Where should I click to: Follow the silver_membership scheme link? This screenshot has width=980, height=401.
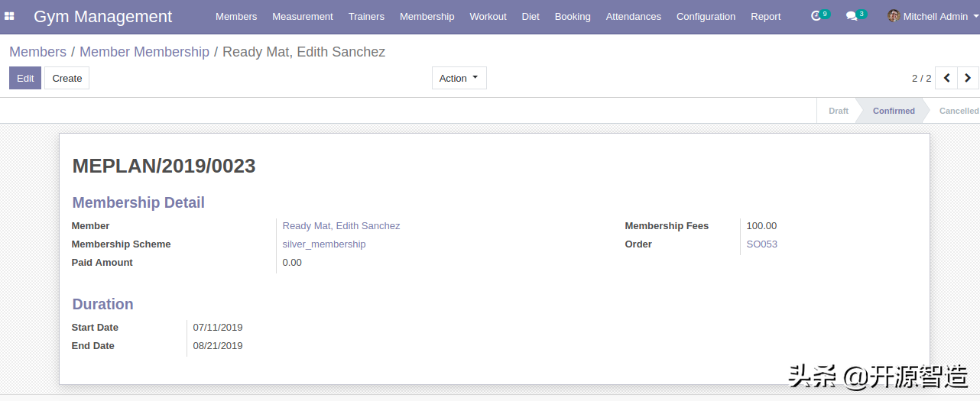pyautogui.click(x=324, y=244)
